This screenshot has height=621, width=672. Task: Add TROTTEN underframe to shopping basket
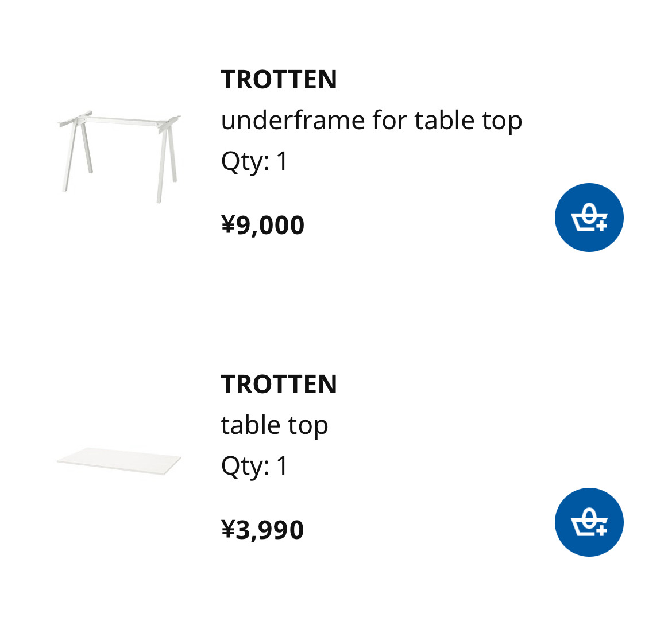[589, 218]
